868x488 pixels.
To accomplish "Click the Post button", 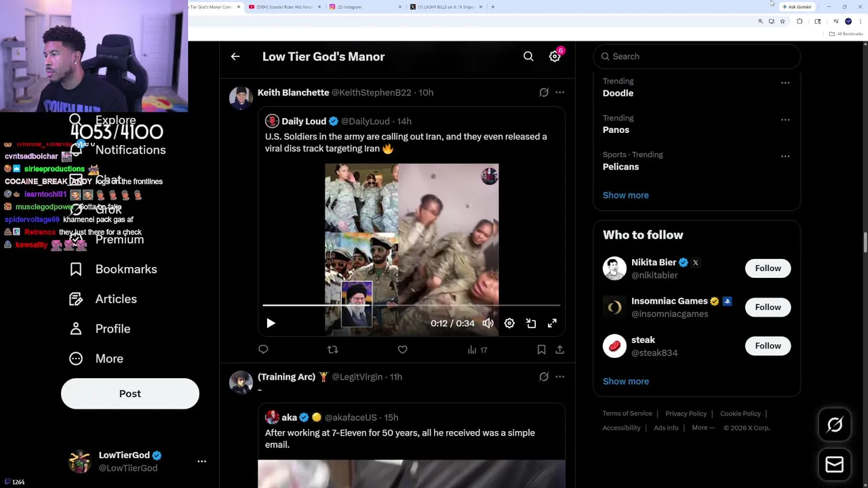I will pos(130,394).
